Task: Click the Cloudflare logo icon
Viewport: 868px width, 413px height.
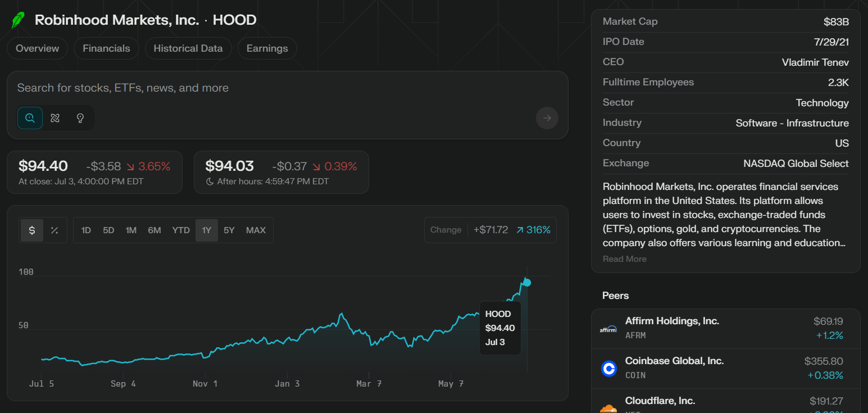Action: [608, 409]
